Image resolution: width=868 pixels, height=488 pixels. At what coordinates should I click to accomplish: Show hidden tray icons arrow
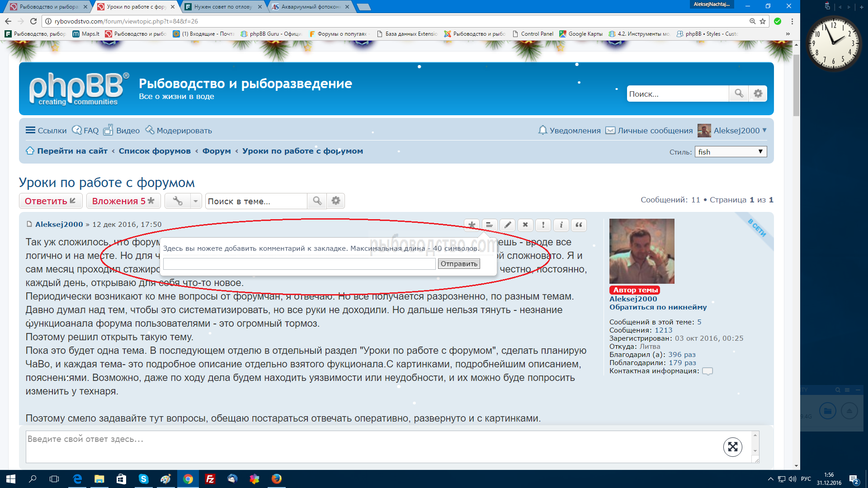click(770, 479)
